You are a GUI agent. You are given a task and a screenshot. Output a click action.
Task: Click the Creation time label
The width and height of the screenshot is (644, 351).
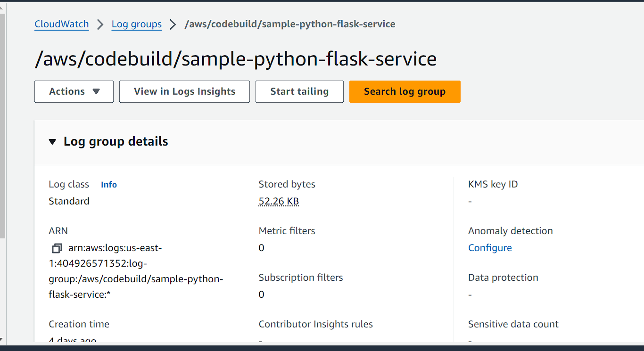tap(79, 324)
